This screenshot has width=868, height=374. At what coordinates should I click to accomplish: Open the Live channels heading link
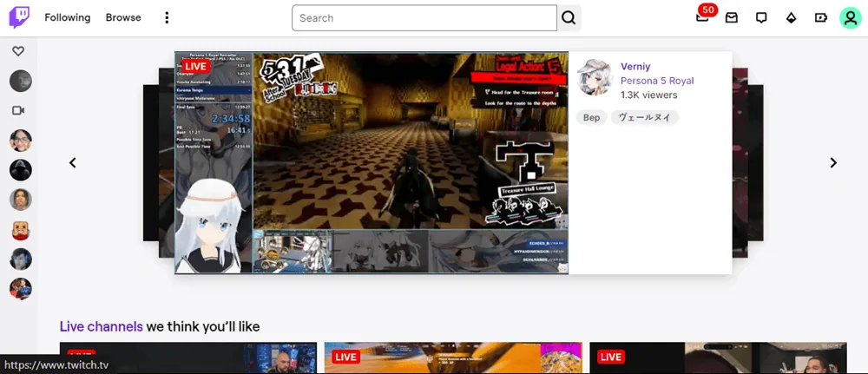click(101, 326)
